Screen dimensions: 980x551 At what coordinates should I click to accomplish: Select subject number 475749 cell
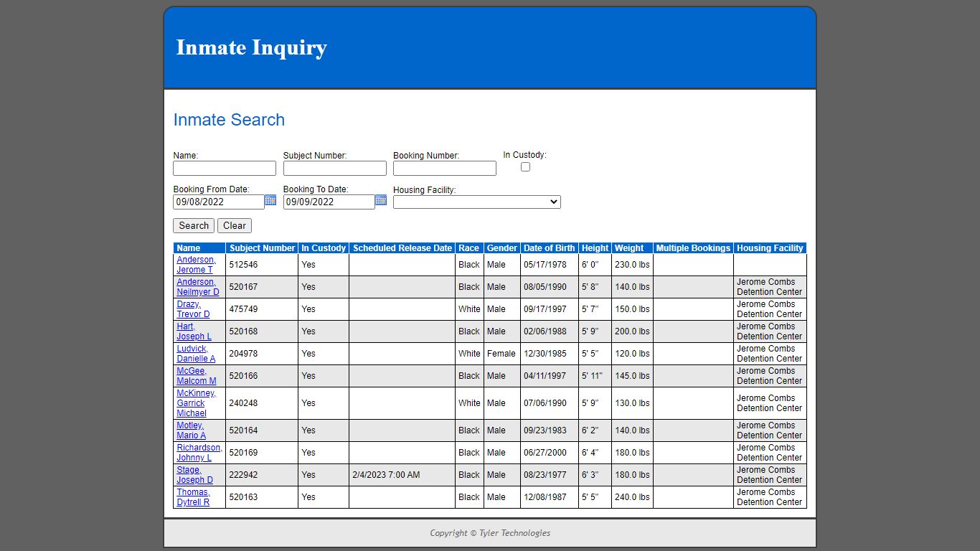coord(262,309)
